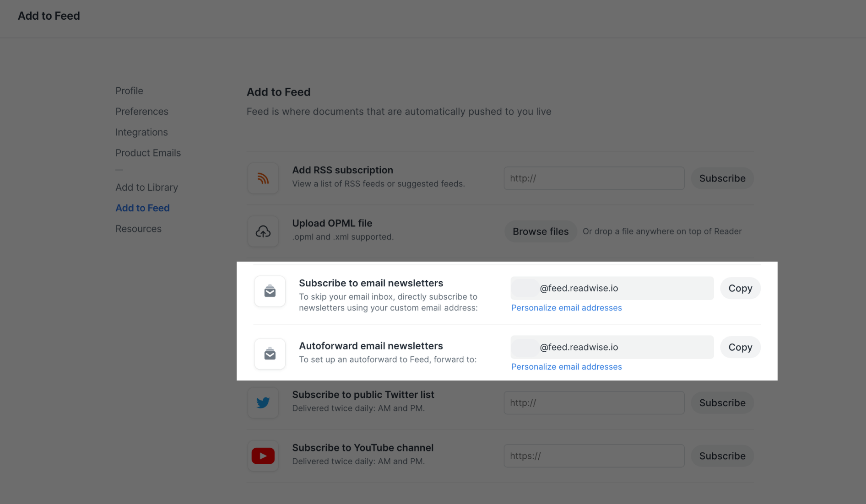Open the Profile settings section

click(x=129, y=91)
